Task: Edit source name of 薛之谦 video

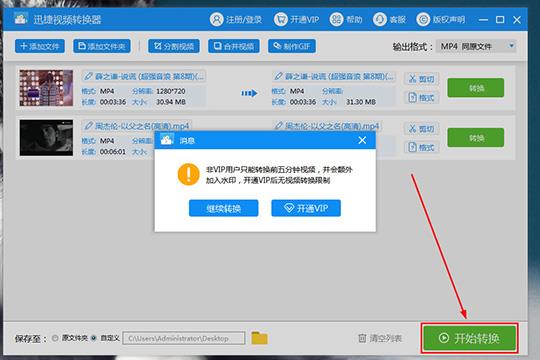Action: 144,76
